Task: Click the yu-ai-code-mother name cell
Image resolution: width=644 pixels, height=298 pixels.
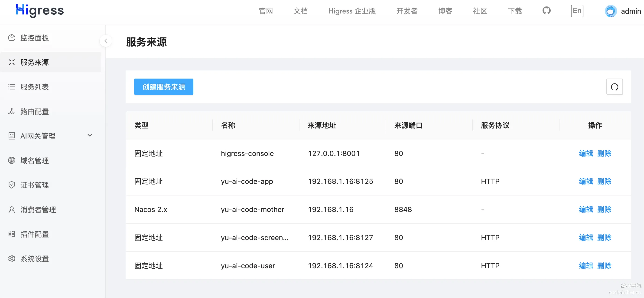Action: [253, 210]
